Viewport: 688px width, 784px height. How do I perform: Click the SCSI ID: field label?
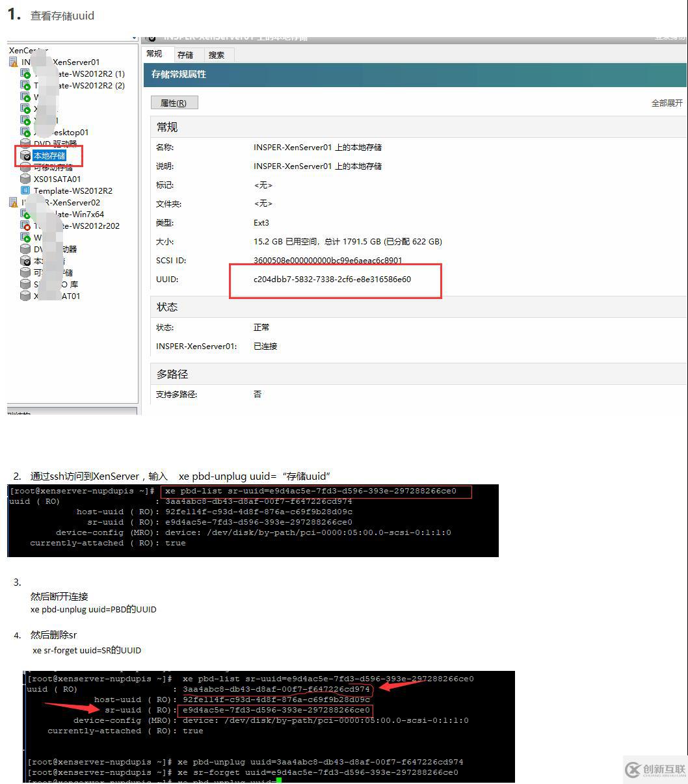[x=171, y=261]
